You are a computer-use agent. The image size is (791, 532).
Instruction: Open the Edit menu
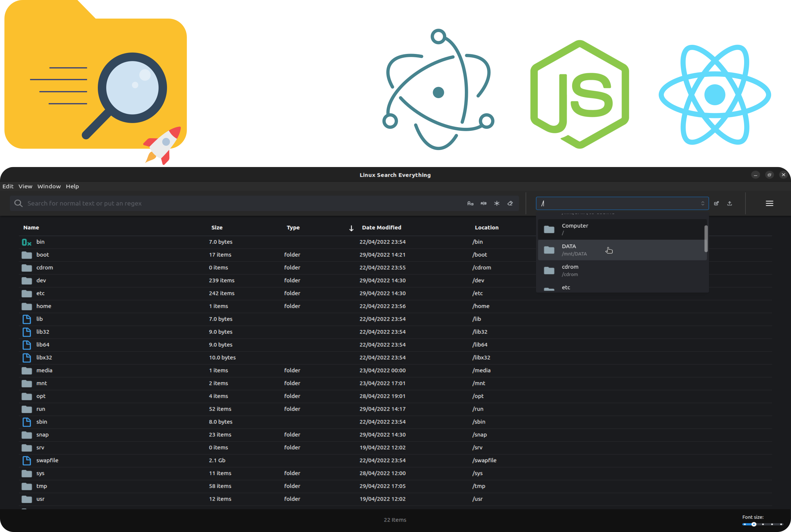click(8, 186)
